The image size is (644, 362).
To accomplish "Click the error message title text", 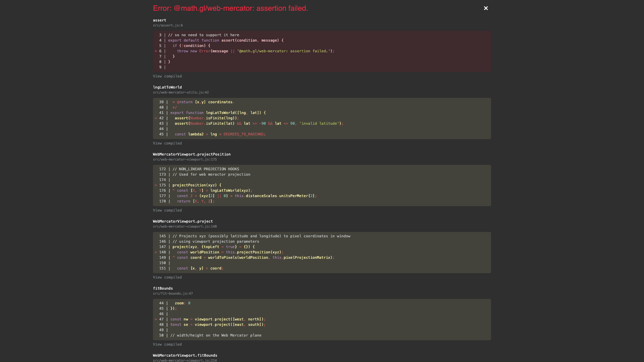I will 230,8.
